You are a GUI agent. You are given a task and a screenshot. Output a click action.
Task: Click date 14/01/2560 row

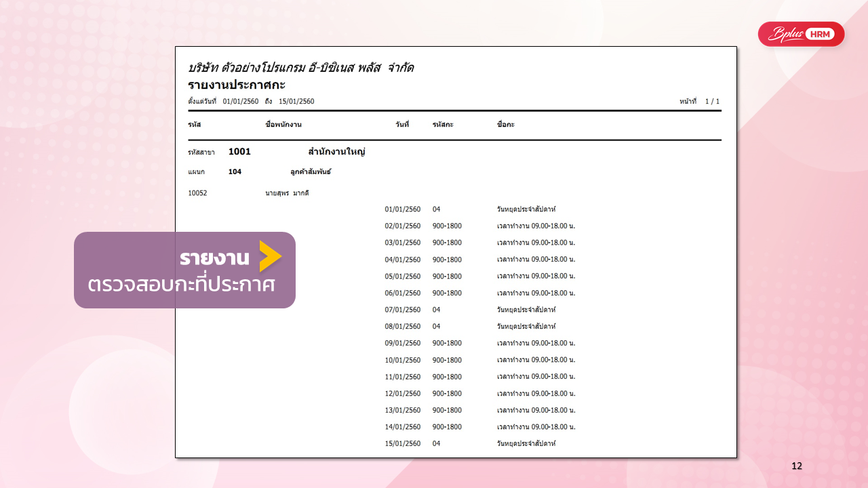click(x=403, y=427)
